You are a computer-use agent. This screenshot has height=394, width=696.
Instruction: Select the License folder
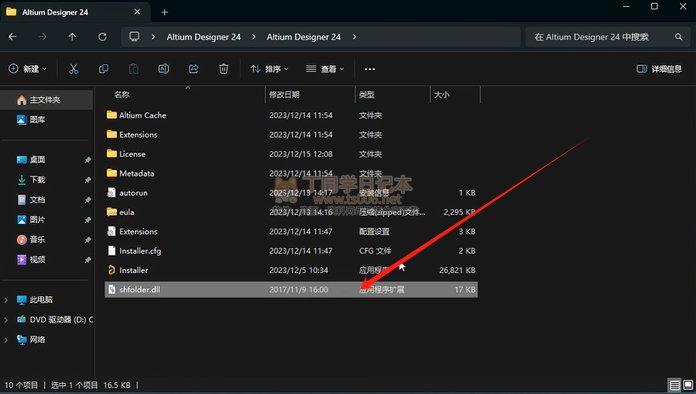point(291,154)
